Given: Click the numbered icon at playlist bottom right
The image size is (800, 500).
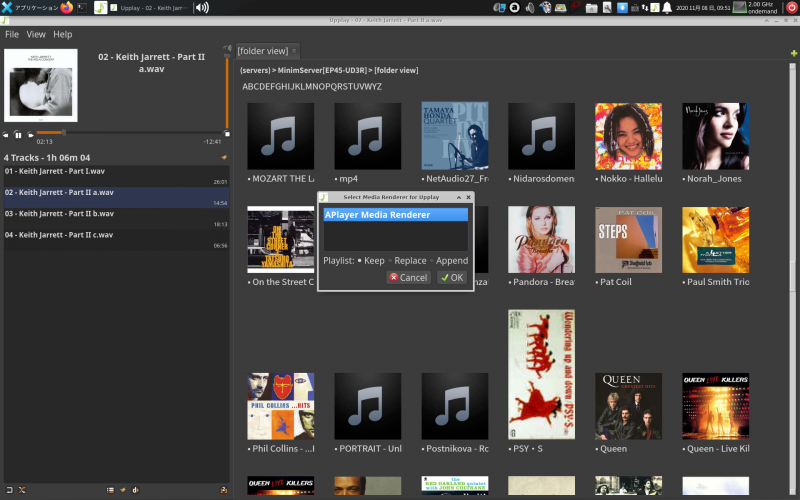Looking at the screenshot, I should click(223, 490).
